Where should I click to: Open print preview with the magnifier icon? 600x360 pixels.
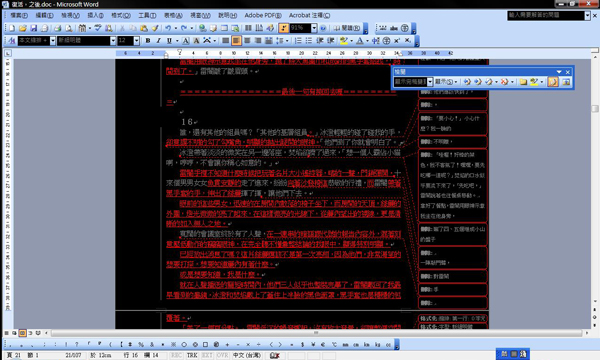pyautogui.click(x=68, y=28)
